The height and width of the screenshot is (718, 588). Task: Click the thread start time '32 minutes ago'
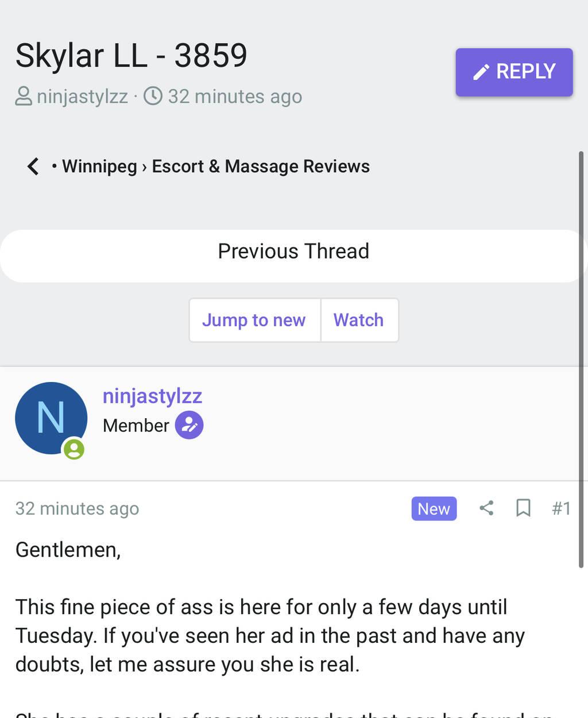coord(235,96)
